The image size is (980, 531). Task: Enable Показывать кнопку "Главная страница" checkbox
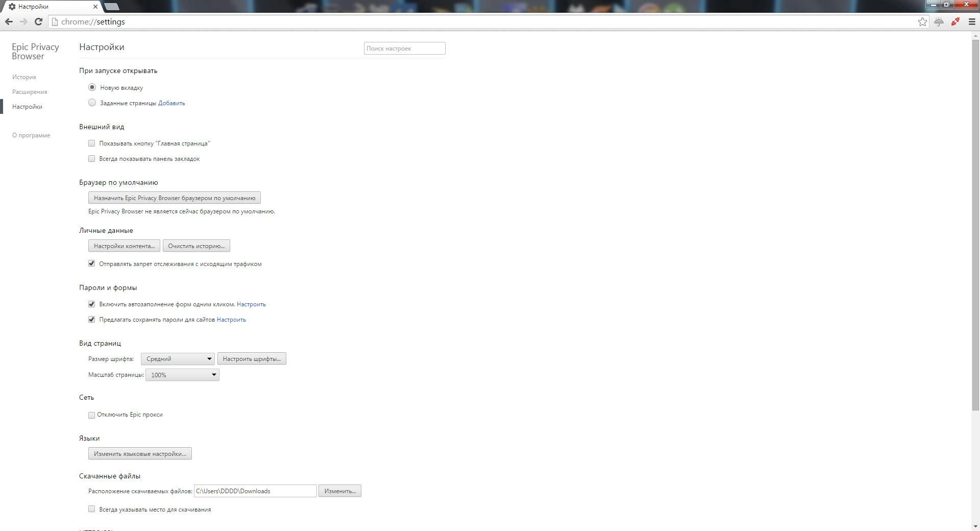(x=92, y=143)
